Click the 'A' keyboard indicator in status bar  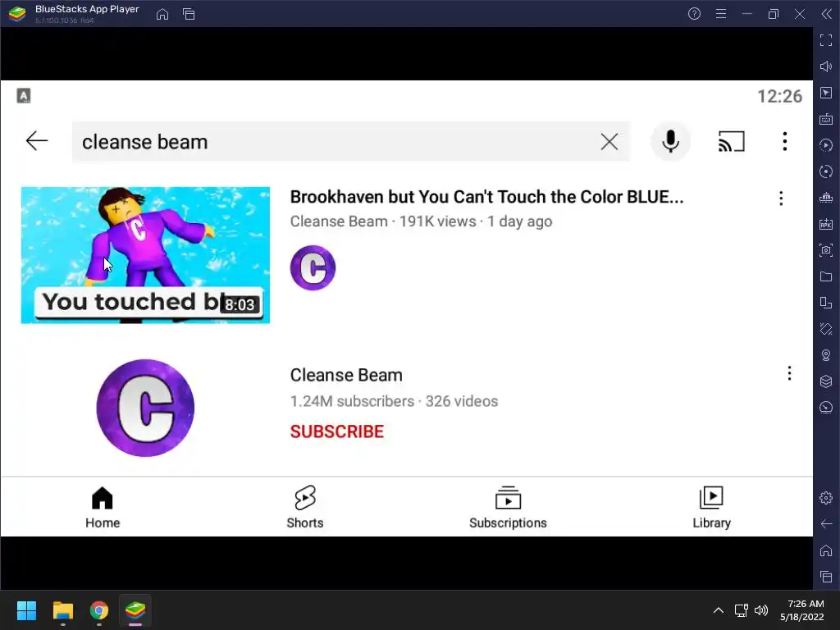pyautogui.click(x=24, y=96)
